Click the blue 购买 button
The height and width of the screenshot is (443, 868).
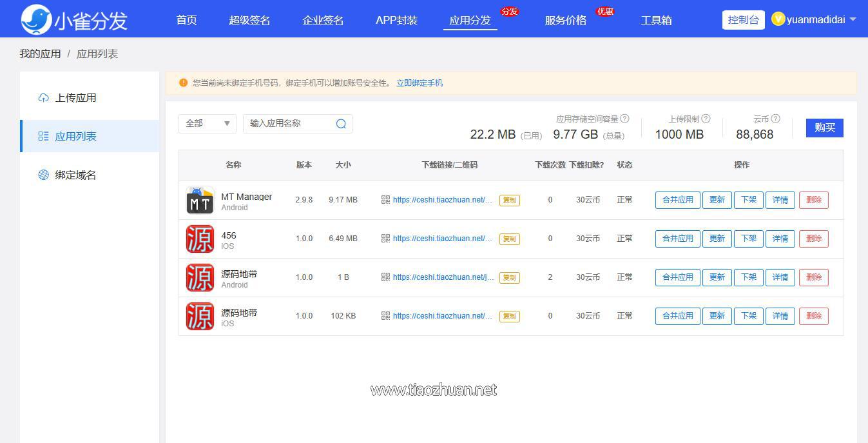(824, 128)
